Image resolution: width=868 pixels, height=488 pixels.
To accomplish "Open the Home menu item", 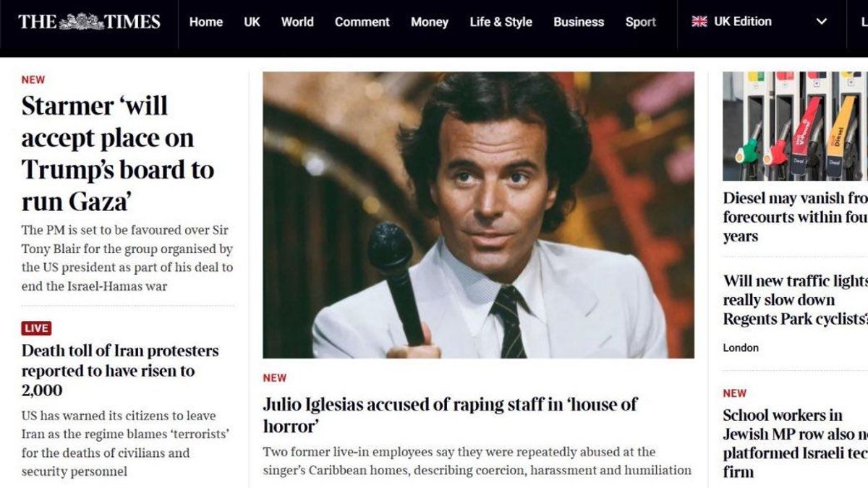I will pyautogui.click(x=206, y=22).
